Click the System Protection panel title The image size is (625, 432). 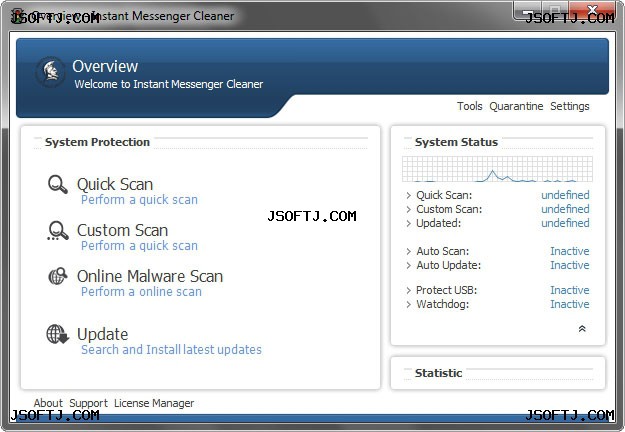97,142
